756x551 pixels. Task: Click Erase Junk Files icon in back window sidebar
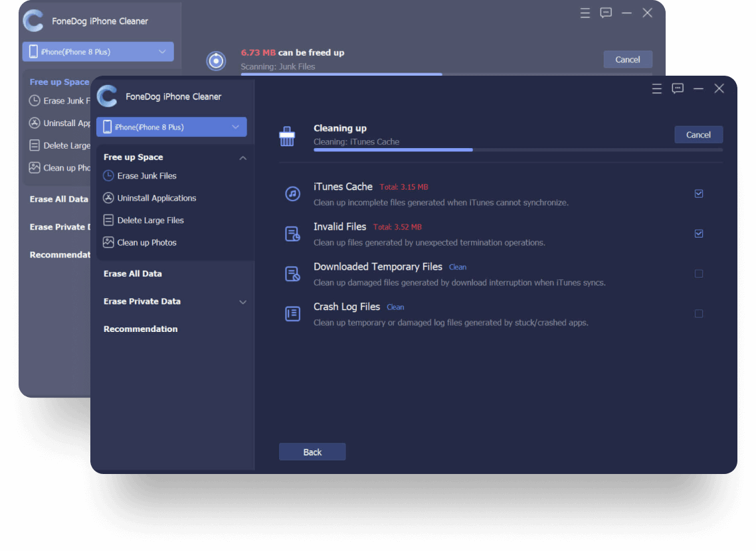click(x=35, y=101)
